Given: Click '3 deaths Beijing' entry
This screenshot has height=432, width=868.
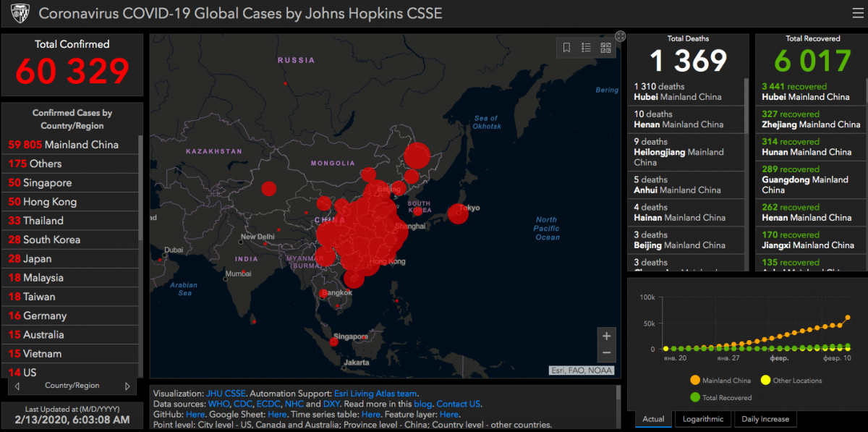Looking at the screenshot, I should [686, 240].
